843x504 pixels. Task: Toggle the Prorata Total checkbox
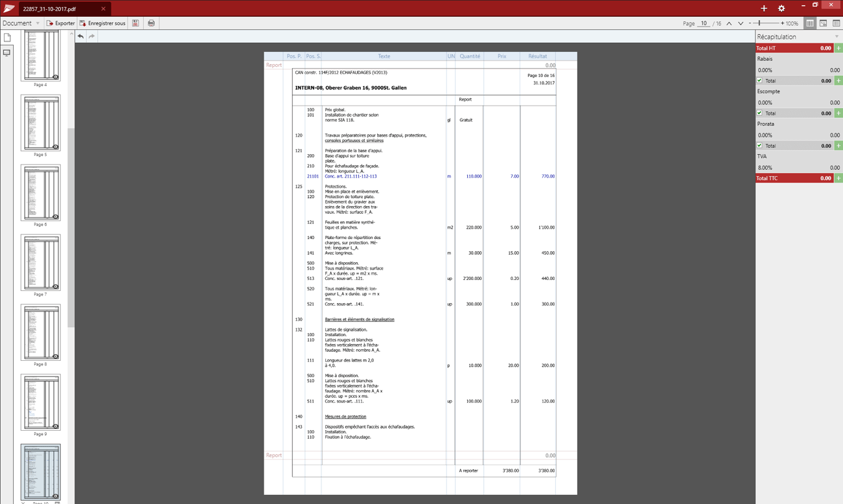(760, 145)
